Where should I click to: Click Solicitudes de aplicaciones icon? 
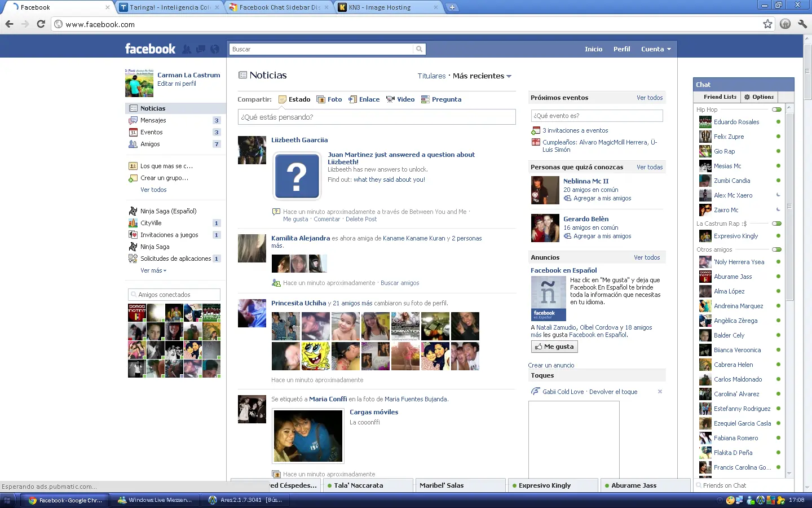[133, 259]
